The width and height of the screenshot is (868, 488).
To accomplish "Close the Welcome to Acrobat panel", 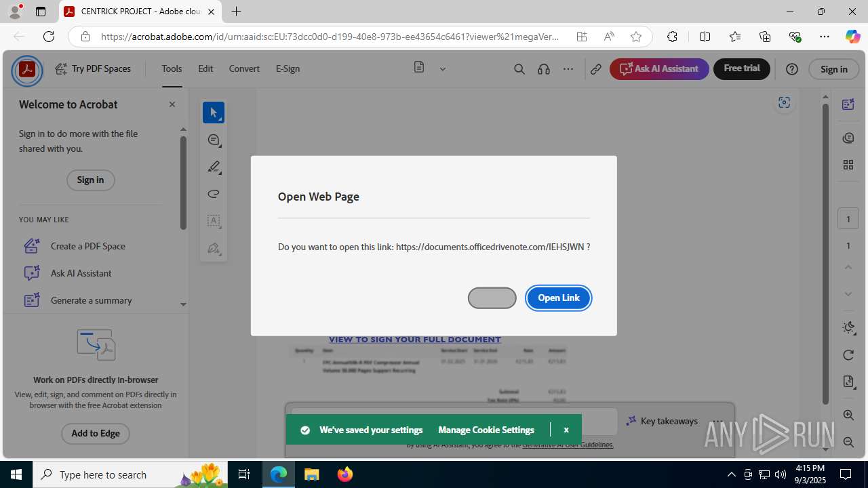I will (172, 104).
